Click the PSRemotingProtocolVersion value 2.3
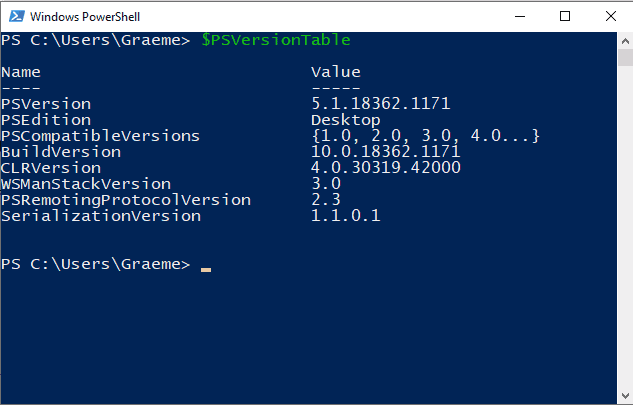This screenshot has width=633, height=405. coord(326,200)
